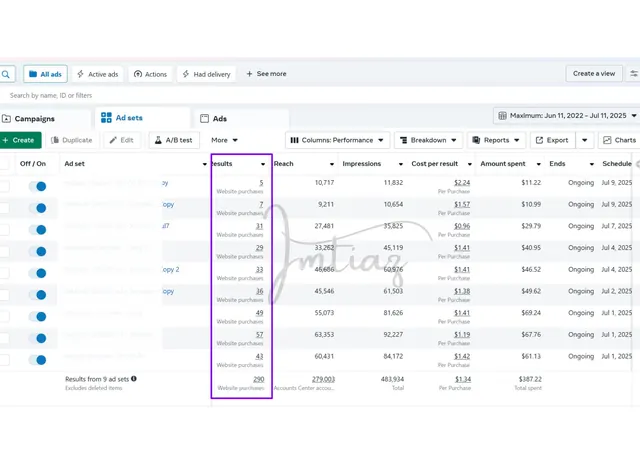Open the Reports dropdown
Viewport: 640px width, 452px height.
(x=496, y=140)
